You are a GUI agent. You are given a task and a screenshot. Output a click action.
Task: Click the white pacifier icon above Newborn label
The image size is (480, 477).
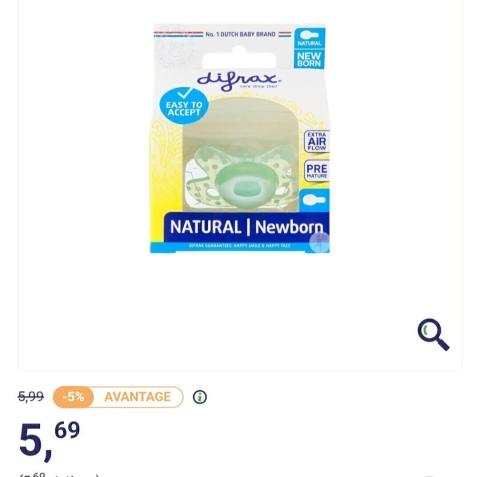click(x=314, y=200)
